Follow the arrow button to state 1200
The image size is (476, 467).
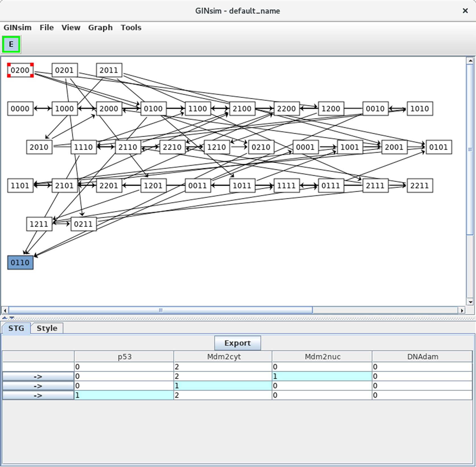tap(38, 395)
